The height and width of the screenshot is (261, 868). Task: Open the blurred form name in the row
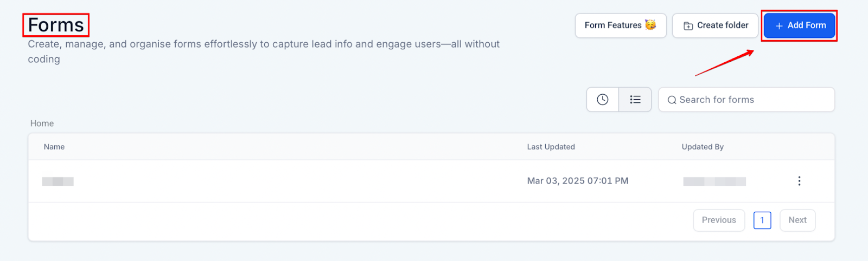58,181
